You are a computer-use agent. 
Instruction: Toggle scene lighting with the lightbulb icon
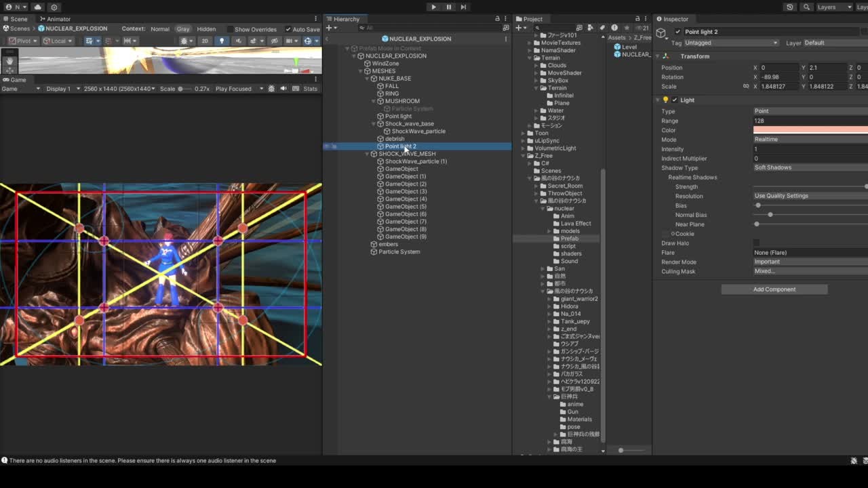[221, 41]
